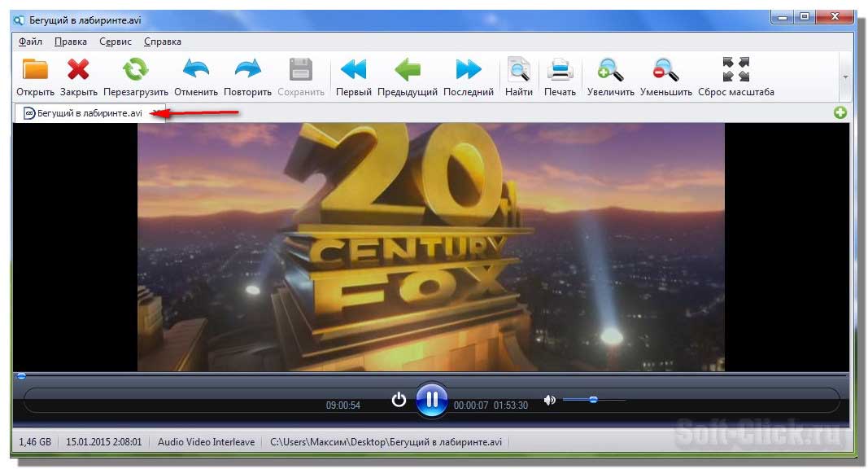
Task: Jump to Последний file icon
Action: [469, 71]
